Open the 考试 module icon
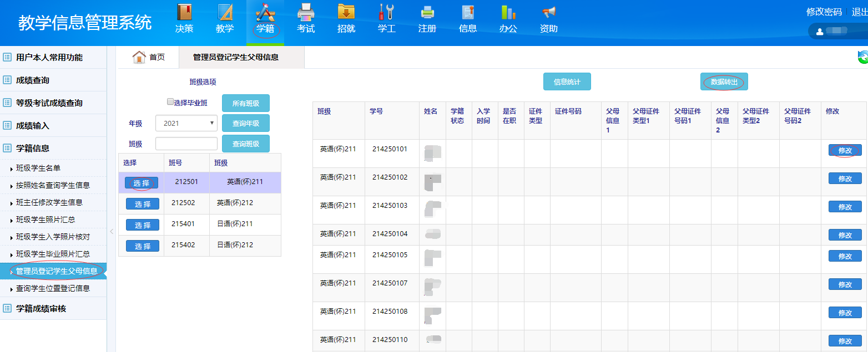 click(306, 12)
